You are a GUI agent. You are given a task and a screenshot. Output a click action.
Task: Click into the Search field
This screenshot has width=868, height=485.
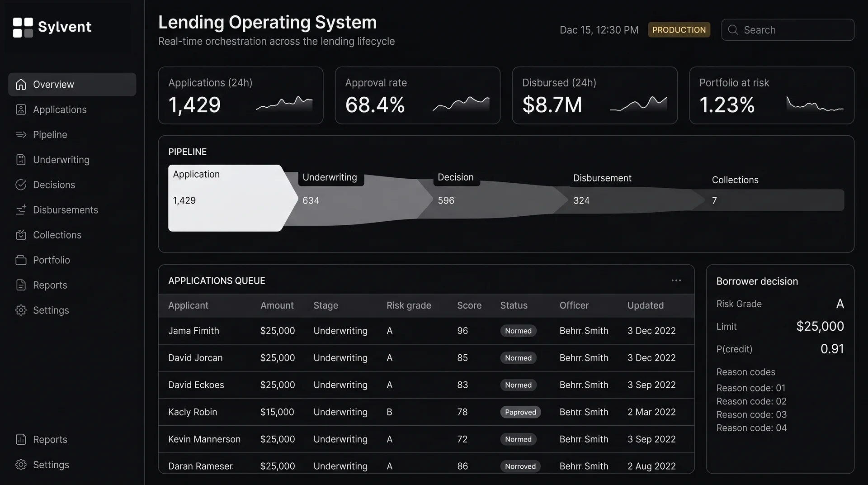[788, 30]
